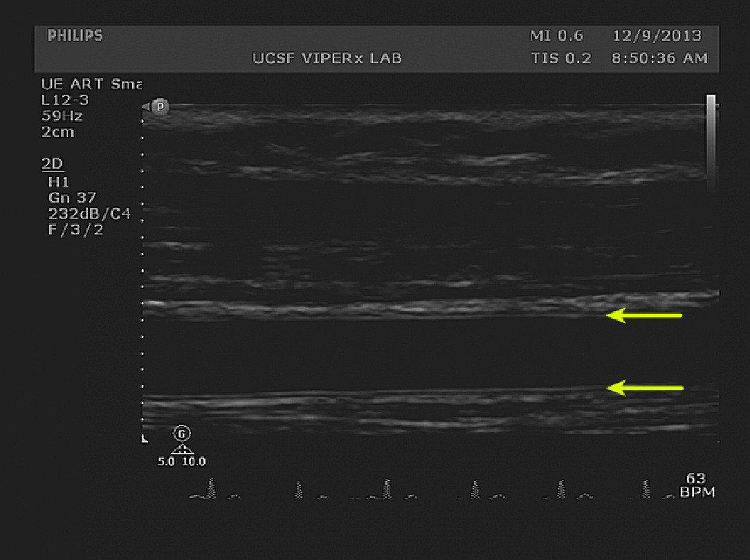Click the H1 harmonic setting
This screenshot has width=750, height=560.
(58, 182)
